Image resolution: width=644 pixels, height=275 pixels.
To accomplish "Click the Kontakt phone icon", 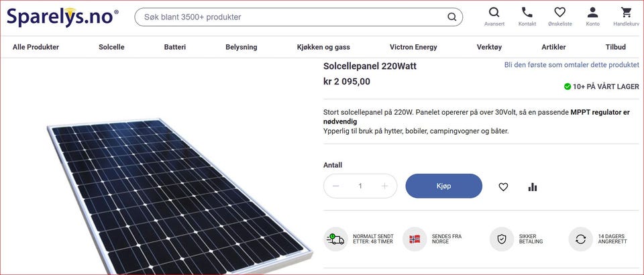I will coord(527,13).
